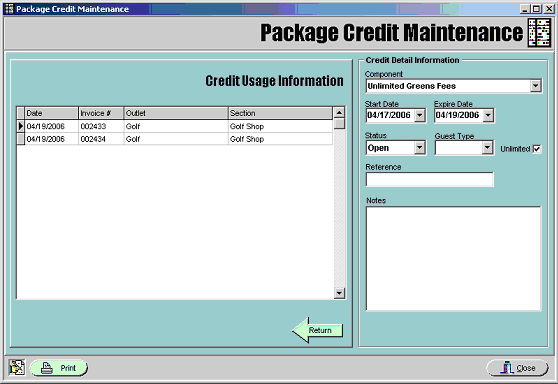Viewport: 558px width, 384px height.
Task: Click Golf outlet cell in 002434 row
Action: pyautogui.click(x=176, y=139)
